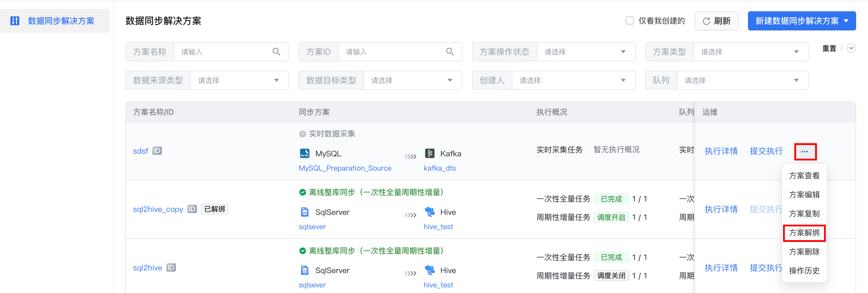
Task: Collapse the filter panel with the chevron circle
Action: pos(851,48)
